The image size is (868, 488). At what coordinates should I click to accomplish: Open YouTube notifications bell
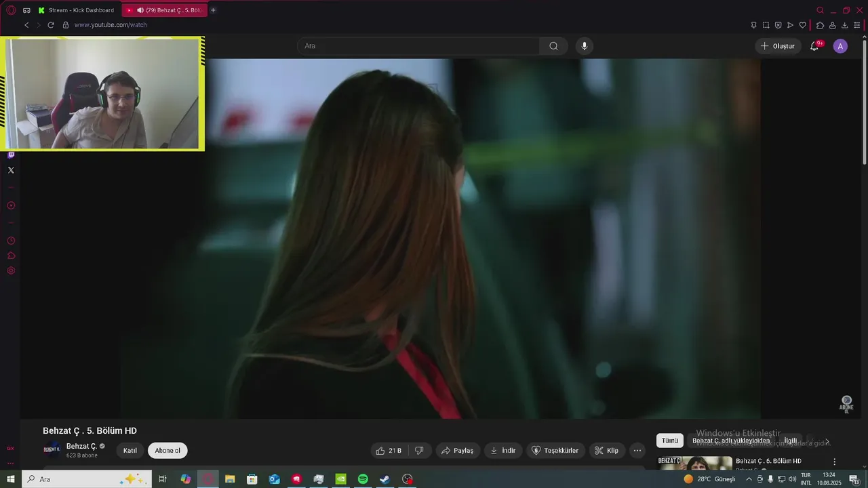pyautogui.click(x=815, y=46)
